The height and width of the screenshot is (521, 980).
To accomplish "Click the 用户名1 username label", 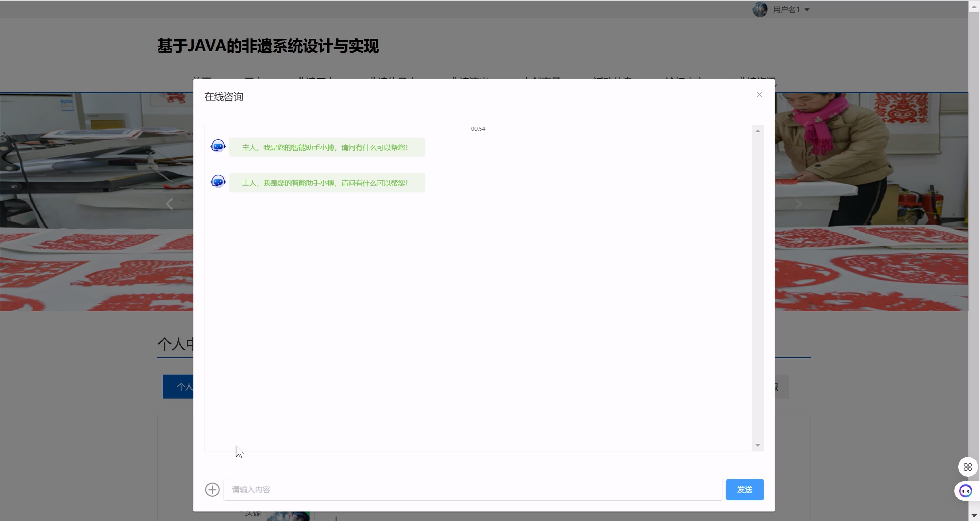I will click(x=786, y=10).
